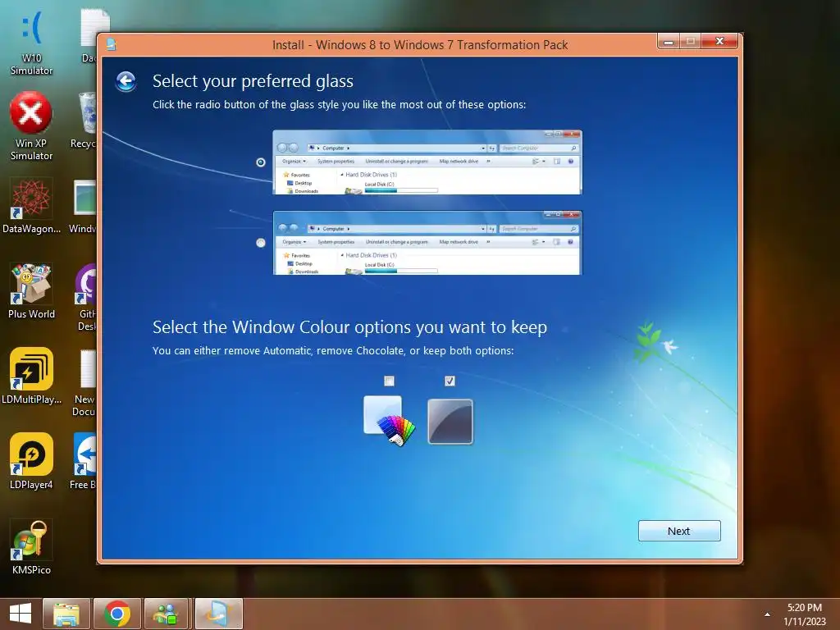Select the first glass style radio button

261,162
